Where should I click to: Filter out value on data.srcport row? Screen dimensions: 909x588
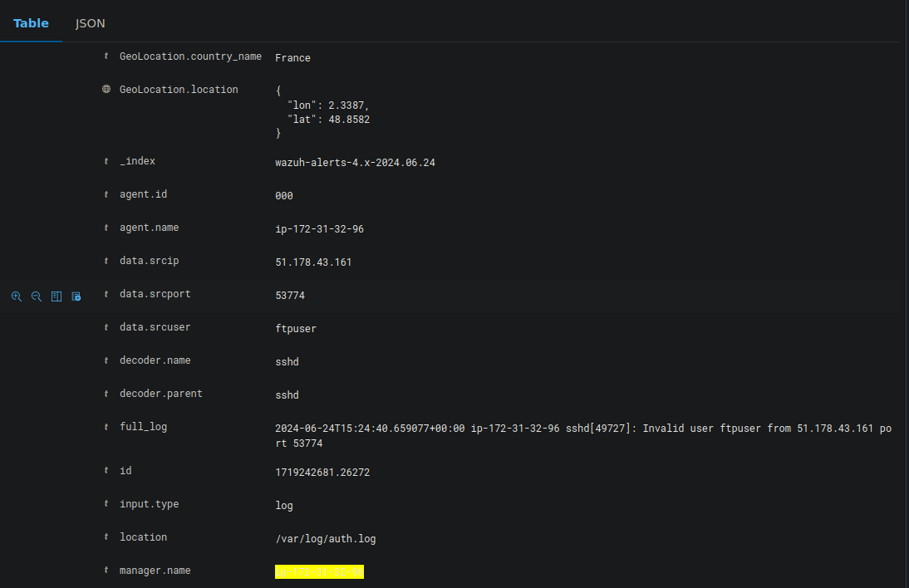click(x=37, y=296)
